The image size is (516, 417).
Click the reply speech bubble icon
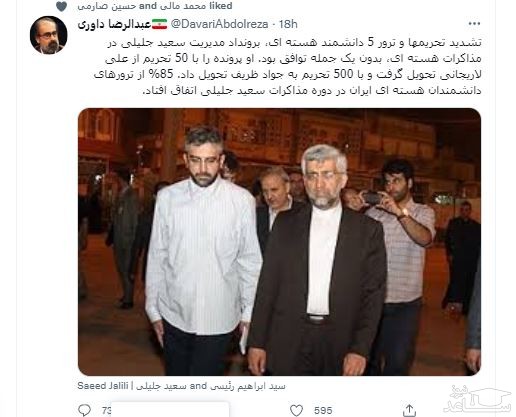click(x=84, y=410)
